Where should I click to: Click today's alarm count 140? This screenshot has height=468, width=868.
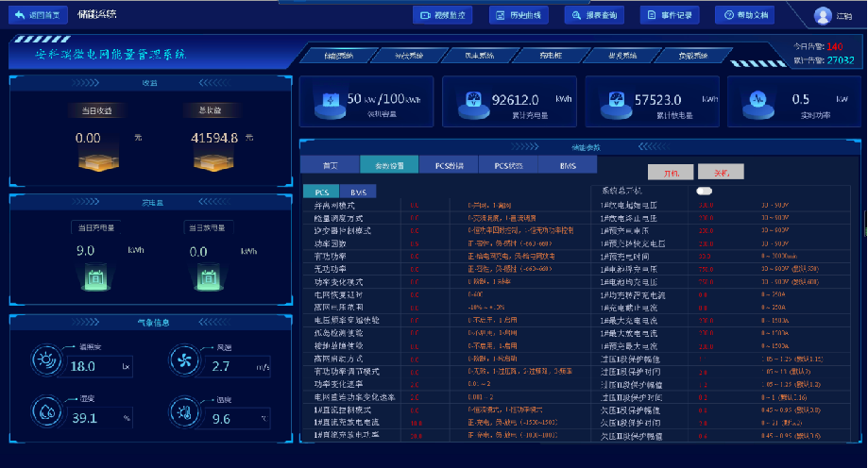[835, 46]
